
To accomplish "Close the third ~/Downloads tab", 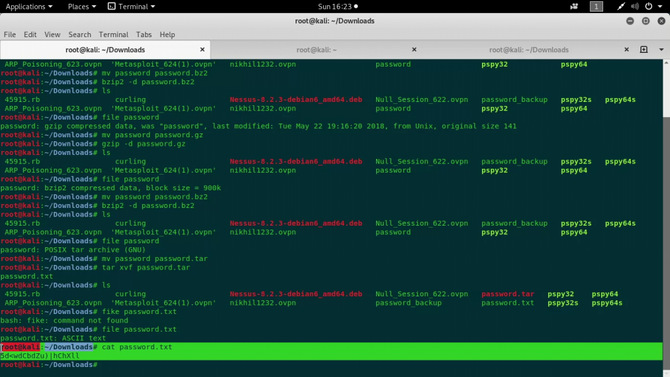I will coord(626,50).
